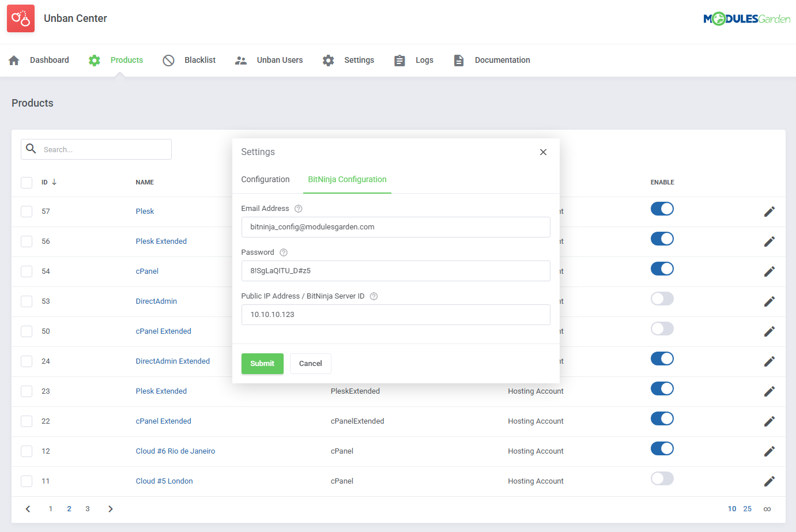Open Documentation via the document icon
The image size is (796, 532).
click(x=459, y=60)
